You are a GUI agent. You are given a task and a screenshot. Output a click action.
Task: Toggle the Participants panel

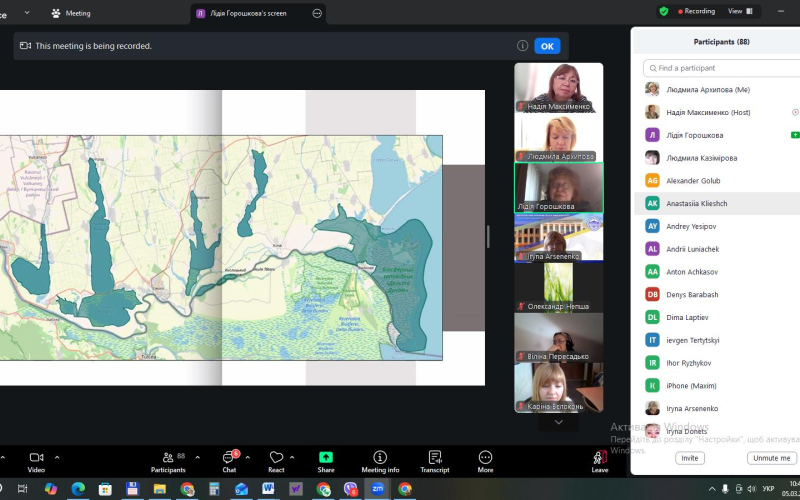(x=168, y=459)
